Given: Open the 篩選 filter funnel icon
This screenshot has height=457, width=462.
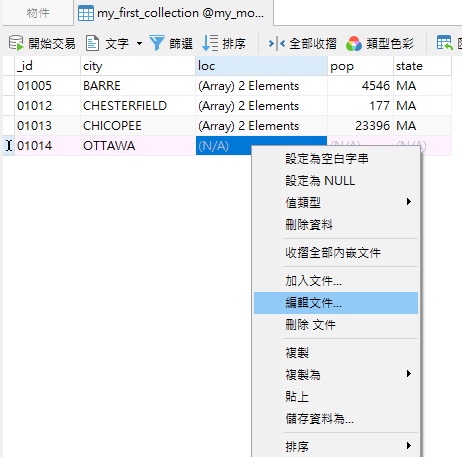Looking at the screenshot, I should [x=157, y=43].
